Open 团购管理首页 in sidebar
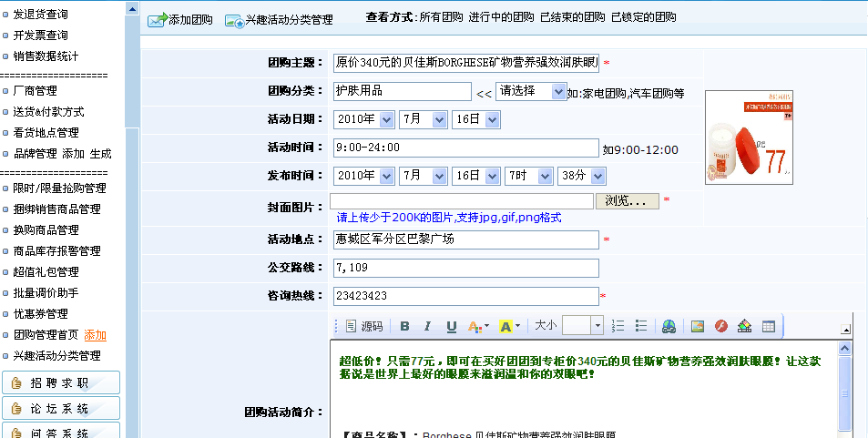This screenshot has width=868, height=438. (x=46, y=335)
